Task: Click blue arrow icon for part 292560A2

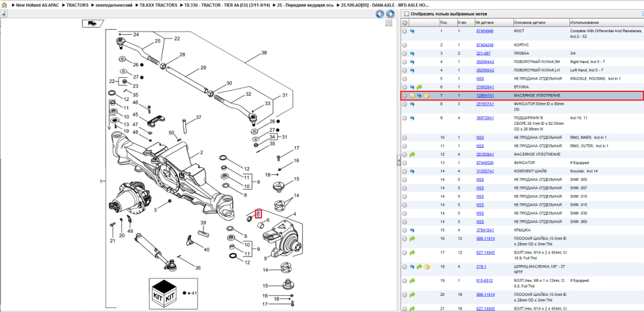Action: coord(412,70)
